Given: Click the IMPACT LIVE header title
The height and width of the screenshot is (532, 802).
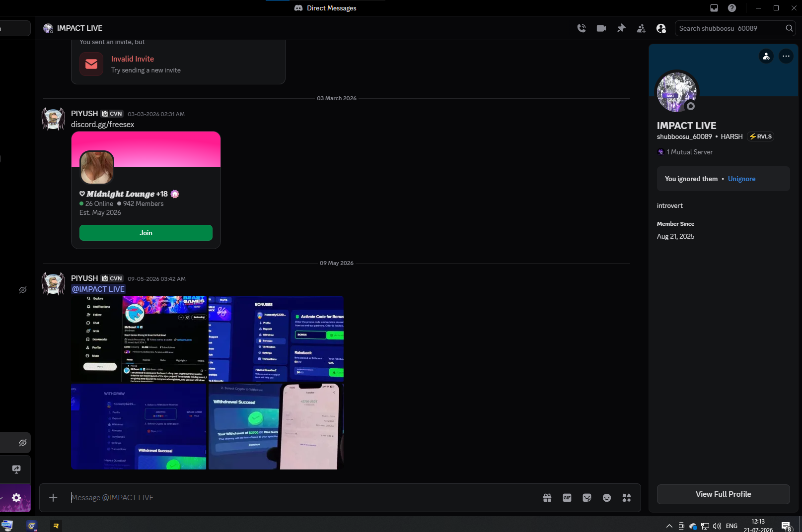Looking at the screenshot, I should [80, 28].
